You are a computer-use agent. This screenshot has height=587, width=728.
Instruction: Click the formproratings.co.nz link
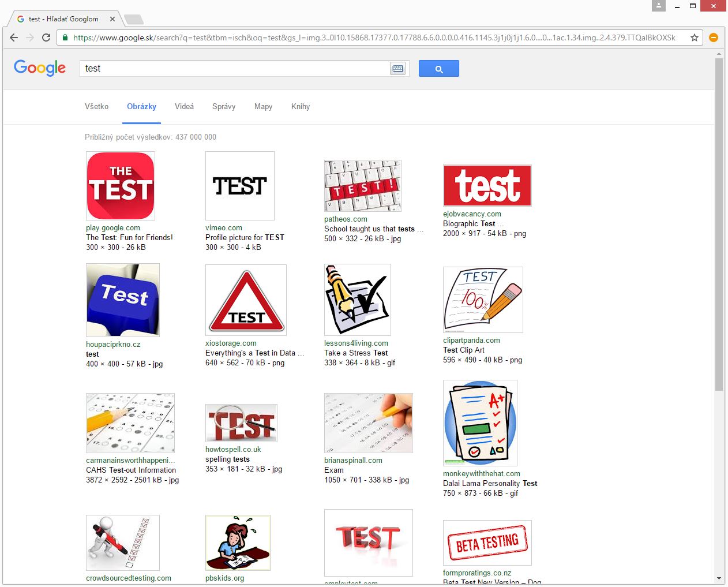[477, 573]
